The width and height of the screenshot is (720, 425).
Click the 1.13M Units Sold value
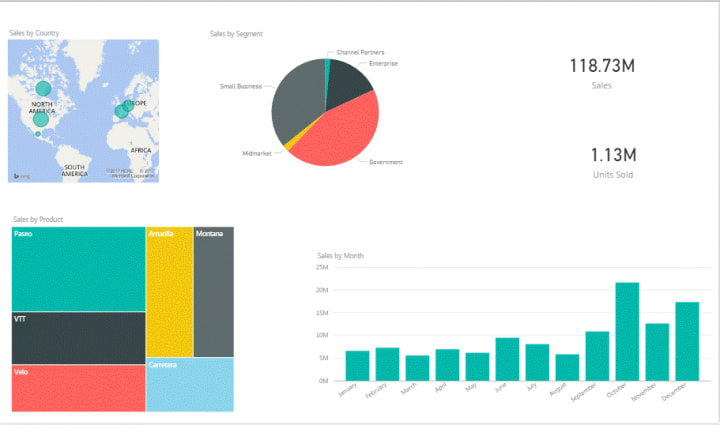613,155
